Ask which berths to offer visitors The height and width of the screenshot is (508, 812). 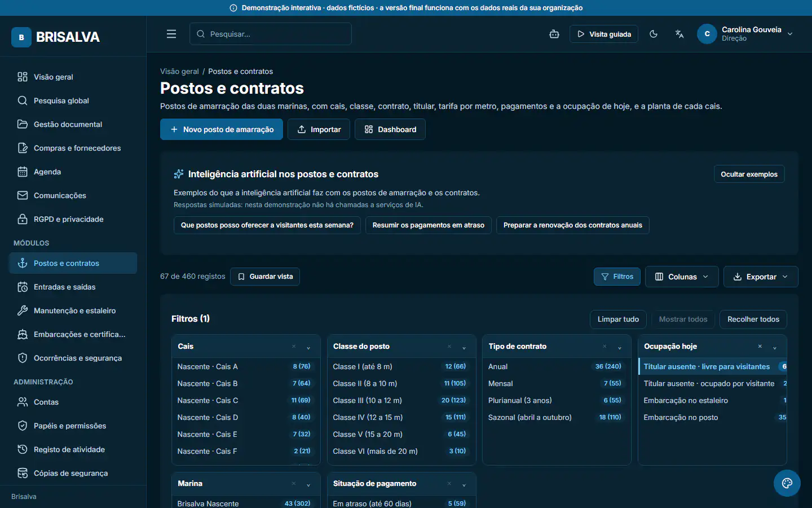267,225
